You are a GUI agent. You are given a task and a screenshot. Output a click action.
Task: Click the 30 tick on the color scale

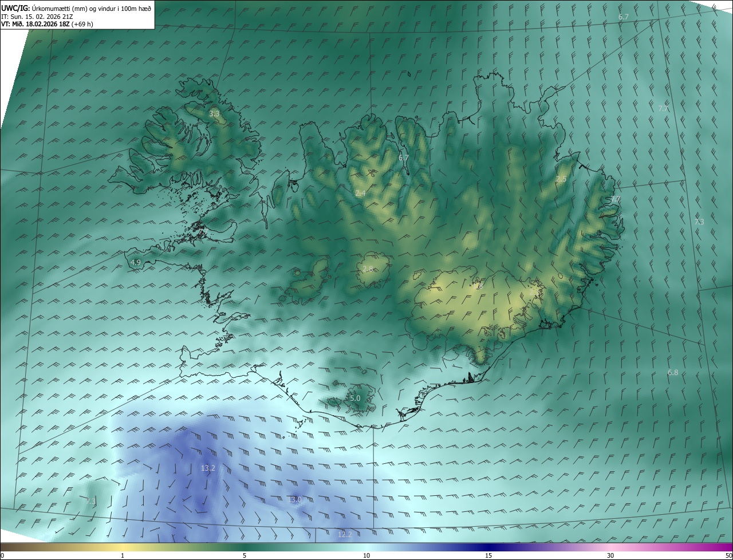(610, 555)
